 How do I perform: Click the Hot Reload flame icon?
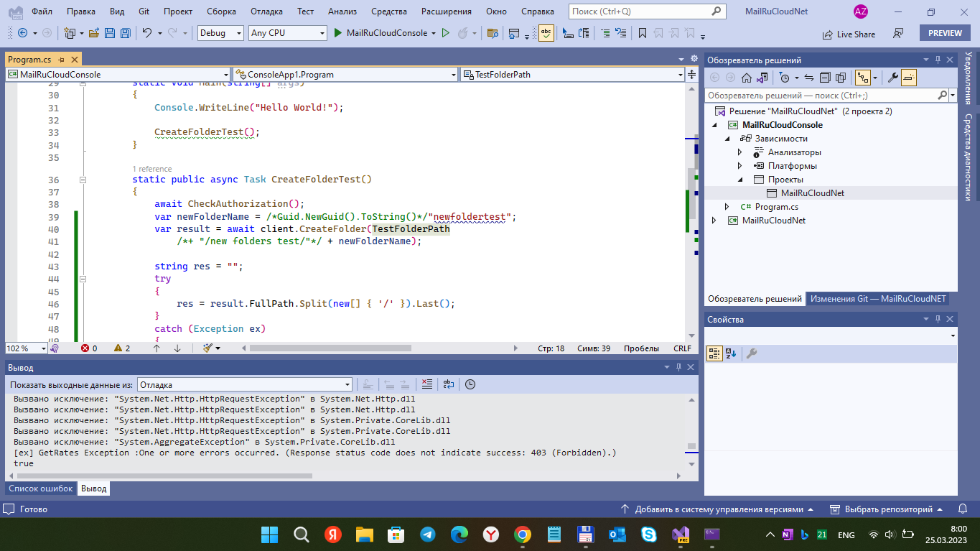click(x=462, y=33)
